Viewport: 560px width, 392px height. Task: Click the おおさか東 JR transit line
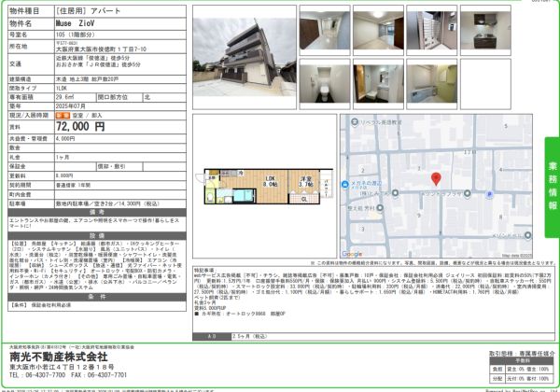[x=98, y=64]
